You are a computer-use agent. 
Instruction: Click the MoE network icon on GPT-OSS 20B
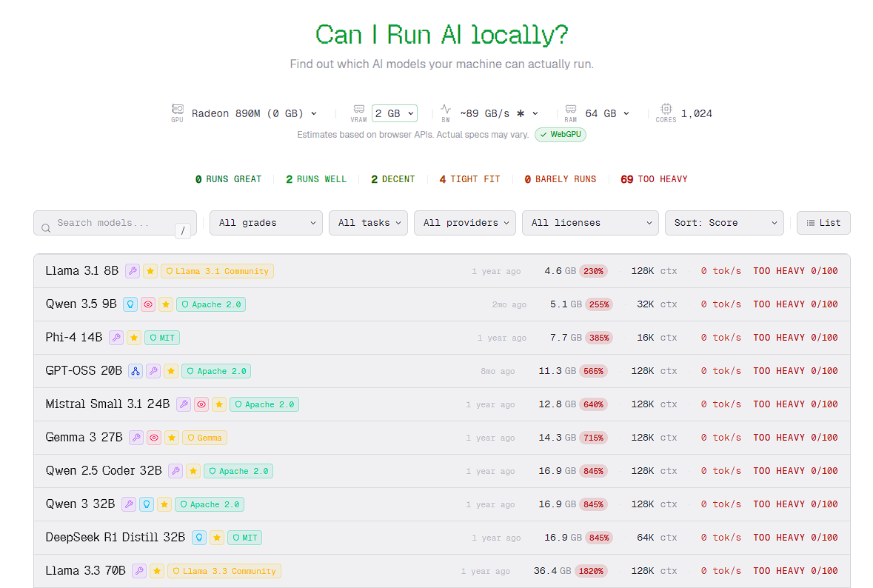[x=136, y=372]
